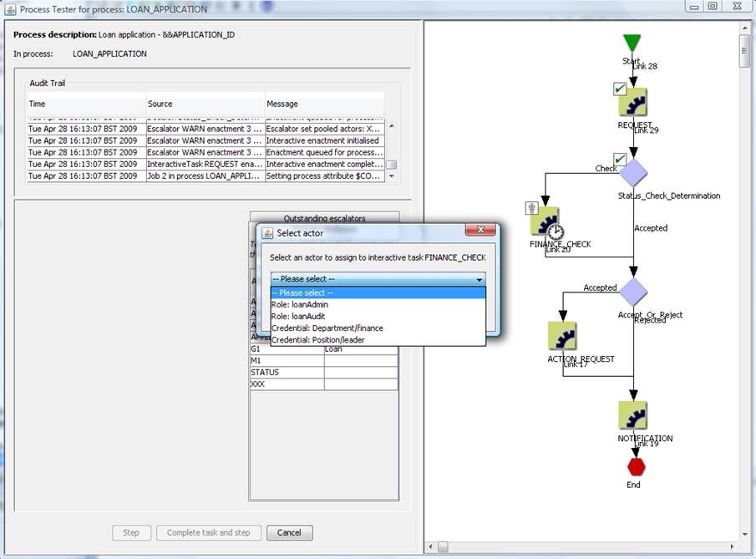
Task: Click the checkmark above REQUEST task
Action: [x=619, y=88]
